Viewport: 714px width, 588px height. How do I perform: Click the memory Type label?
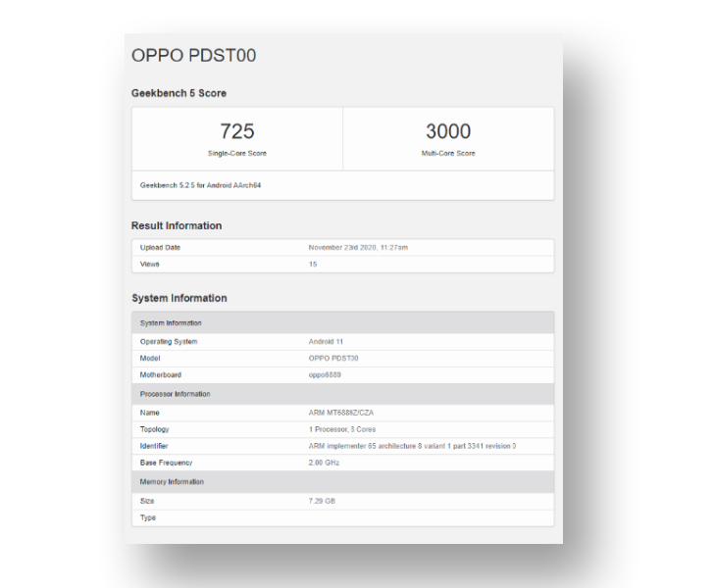coord(147,517)
